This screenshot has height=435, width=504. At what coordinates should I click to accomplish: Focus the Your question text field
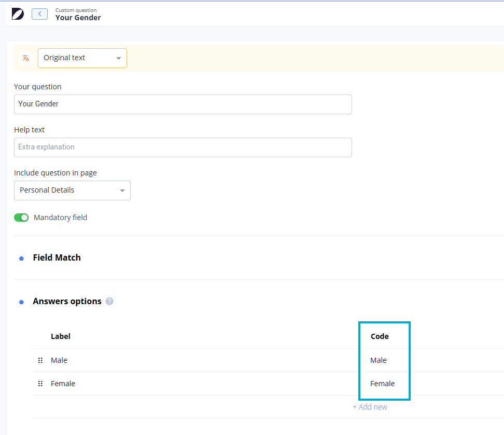tap(183, 104)
